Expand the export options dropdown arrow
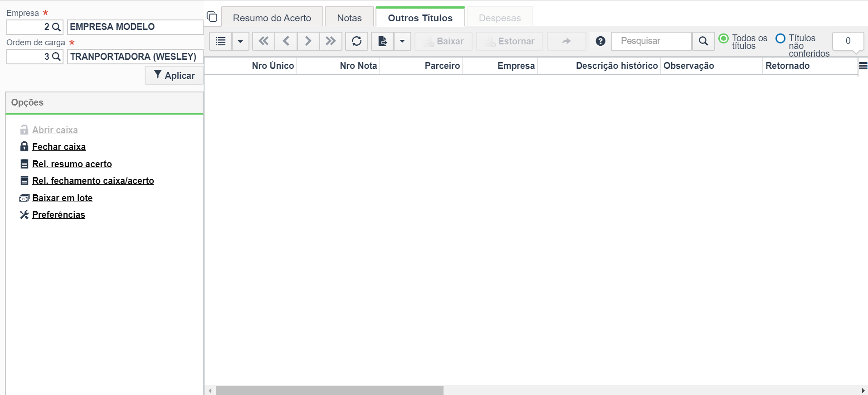Image resolution: width=868 pixels, height=395 pixels. point(402,41)
